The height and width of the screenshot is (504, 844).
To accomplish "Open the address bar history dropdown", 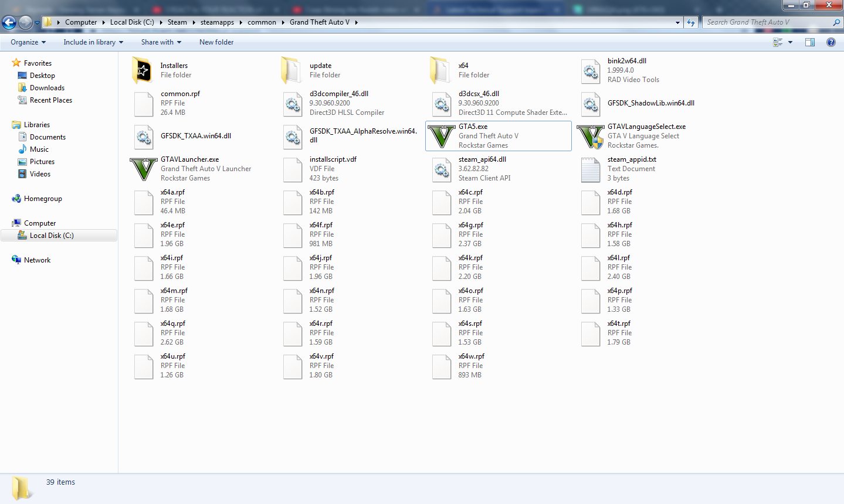I will coord(677,22).
